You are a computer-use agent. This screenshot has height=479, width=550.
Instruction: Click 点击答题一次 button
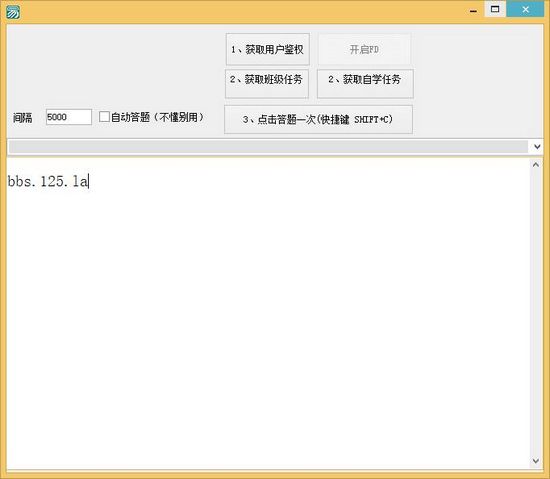tap(318, 120)
